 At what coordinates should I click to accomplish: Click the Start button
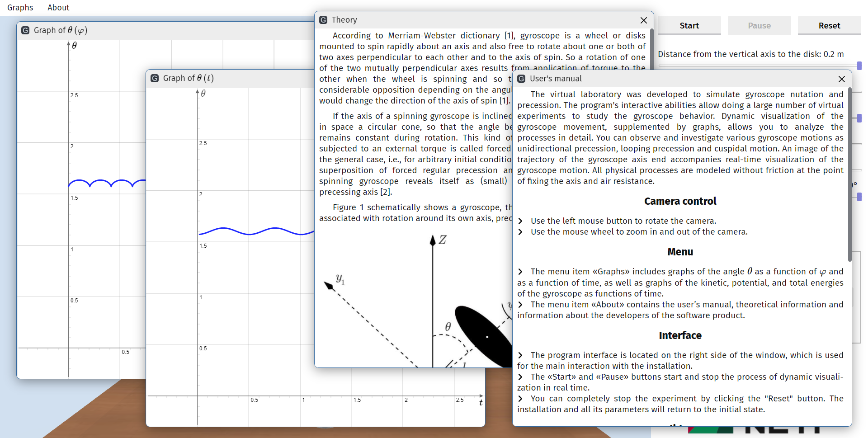pos(689,25)
